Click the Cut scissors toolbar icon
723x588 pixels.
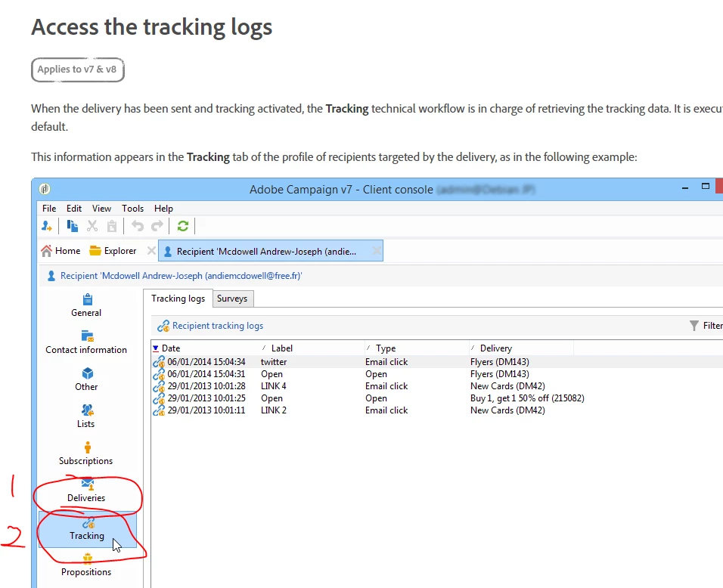[92, 226]
